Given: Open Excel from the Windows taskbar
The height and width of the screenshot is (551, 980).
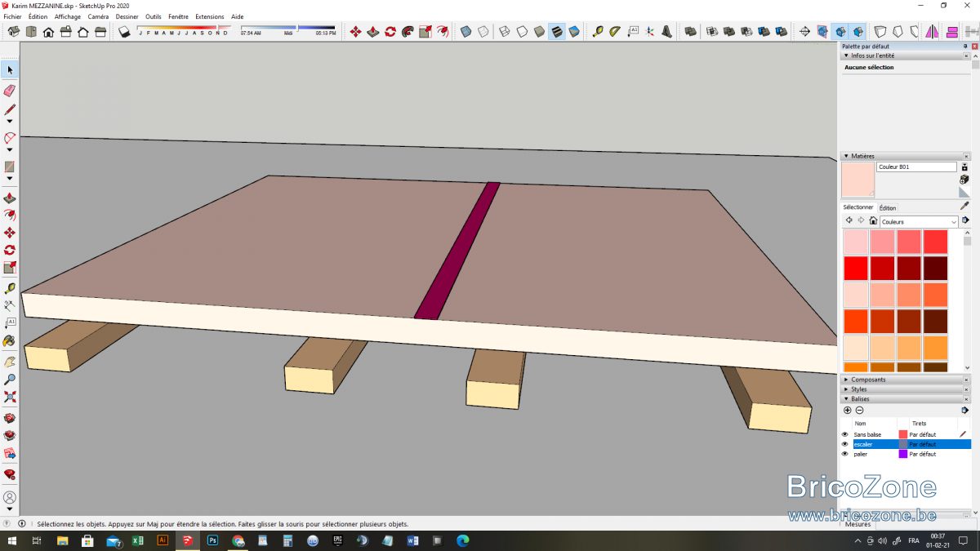Looking at the screenshot, I should click(137, 540).
